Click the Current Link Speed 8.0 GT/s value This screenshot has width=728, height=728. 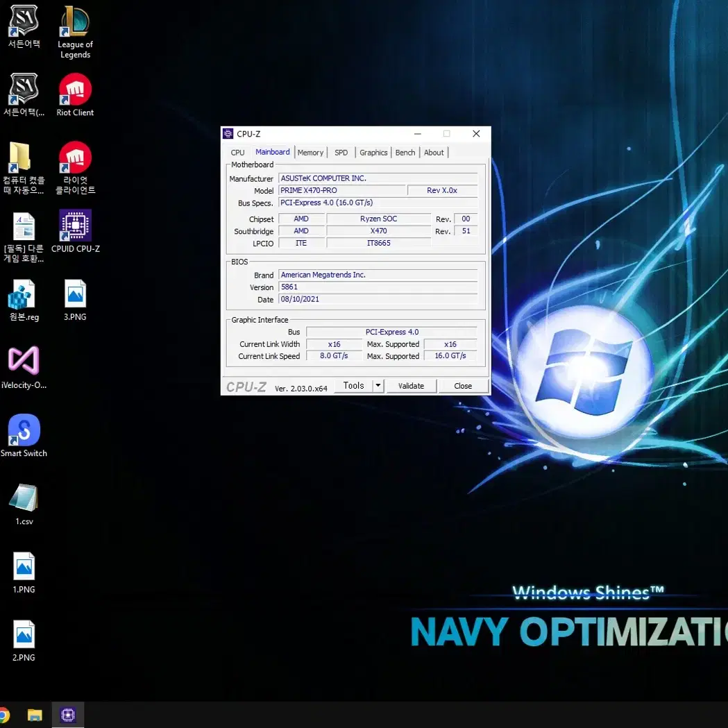335,355
